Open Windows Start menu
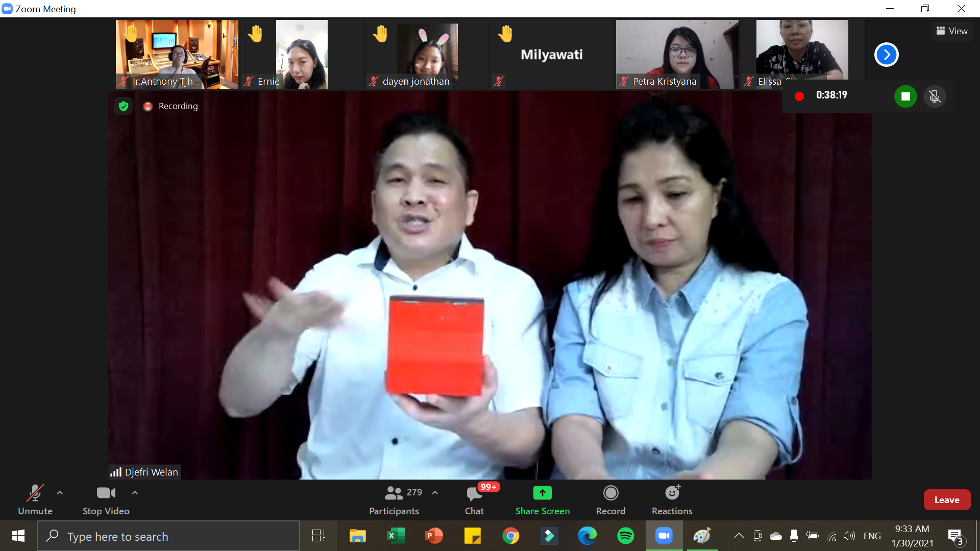The width and height of the screenshot is (980, 551). [x=18, y=536]
